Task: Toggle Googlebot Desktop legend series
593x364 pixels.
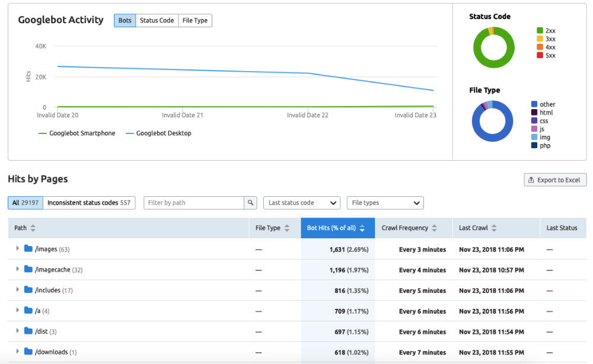Action: [x=158, y=133]
